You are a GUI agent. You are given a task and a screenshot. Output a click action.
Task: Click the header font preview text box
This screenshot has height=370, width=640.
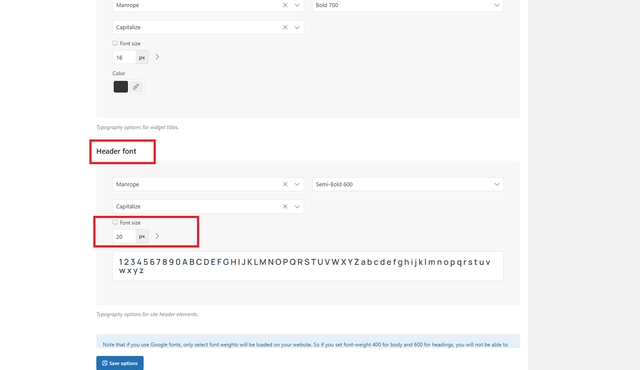(x=308, y=266)
